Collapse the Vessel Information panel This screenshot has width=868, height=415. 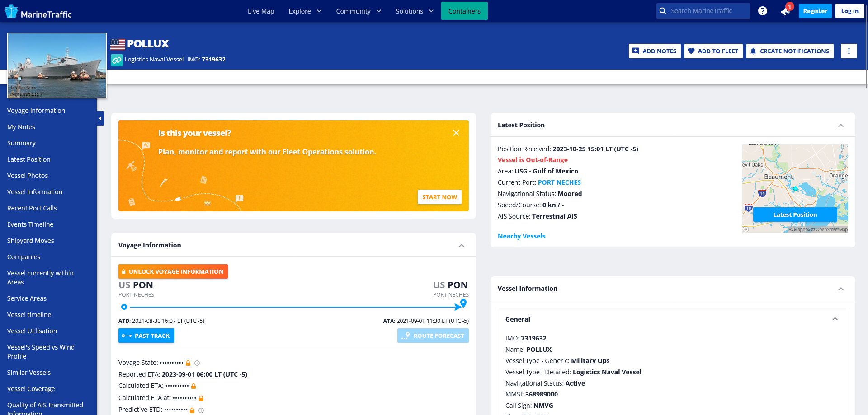(x=841, y=289)
